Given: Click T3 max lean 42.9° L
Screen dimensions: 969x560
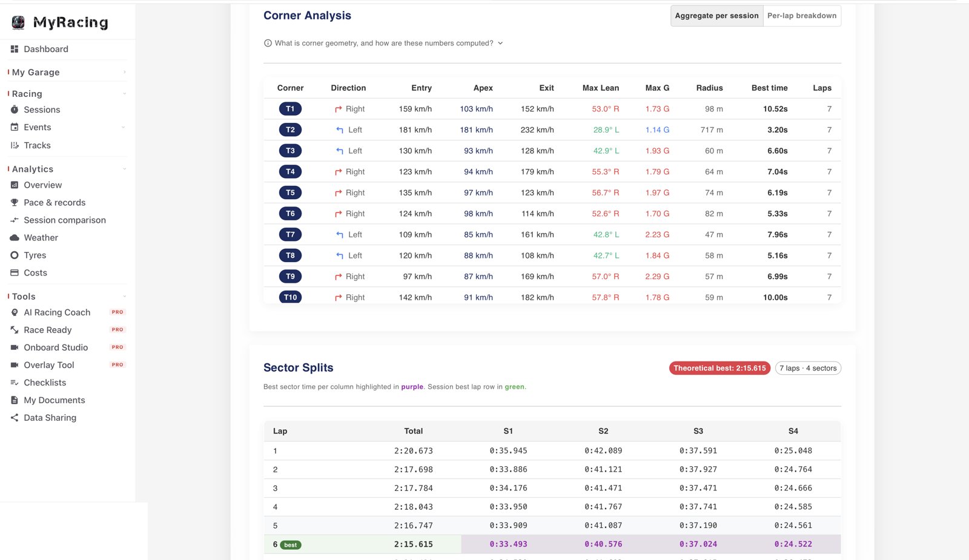Looking at the screenshot, I should (606, 151).
